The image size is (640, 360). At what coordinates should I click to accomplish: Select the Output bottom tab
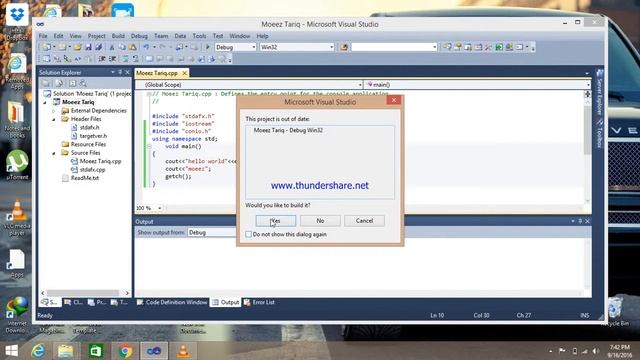pos(225,302)
